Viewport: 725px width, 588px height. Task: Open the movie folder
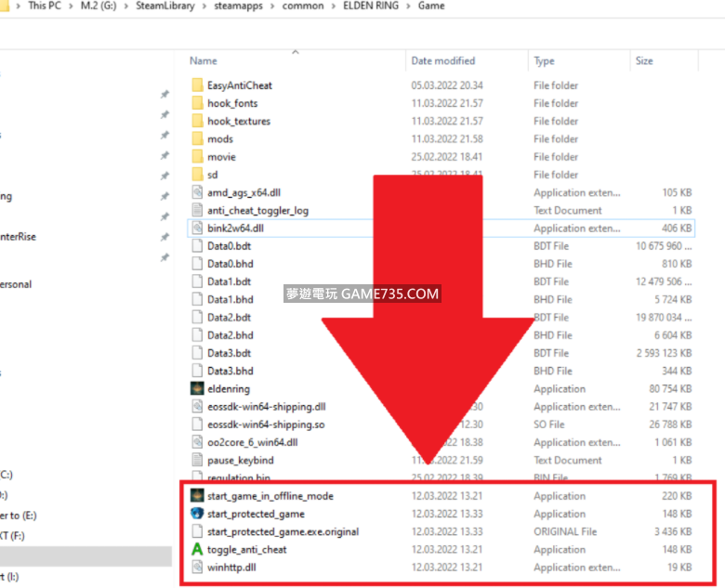tap(221, 157)
